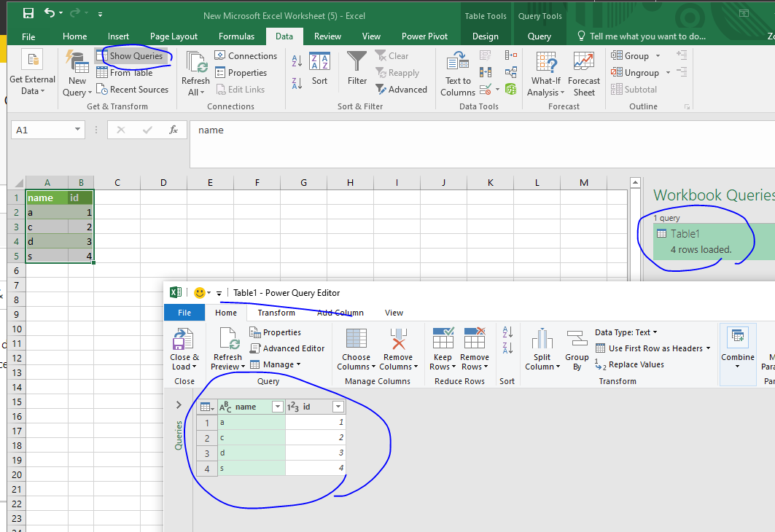The image size is (775, 532).
Task: Toggle the Show Queries pane
Action: [131, 56]
